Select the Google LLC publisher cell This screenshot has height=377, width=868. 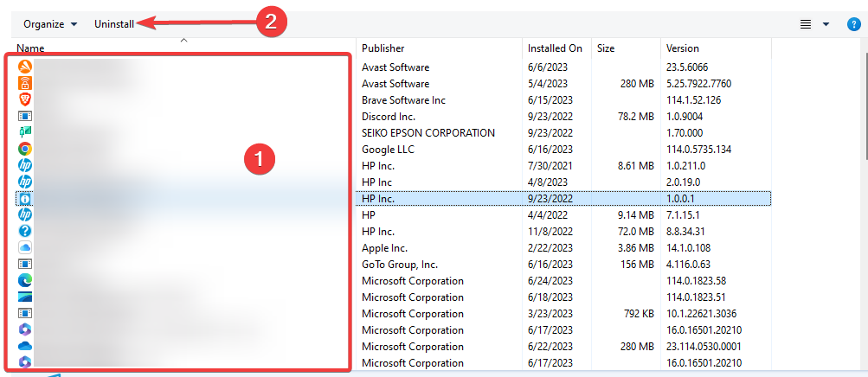(x=388, y=150)
